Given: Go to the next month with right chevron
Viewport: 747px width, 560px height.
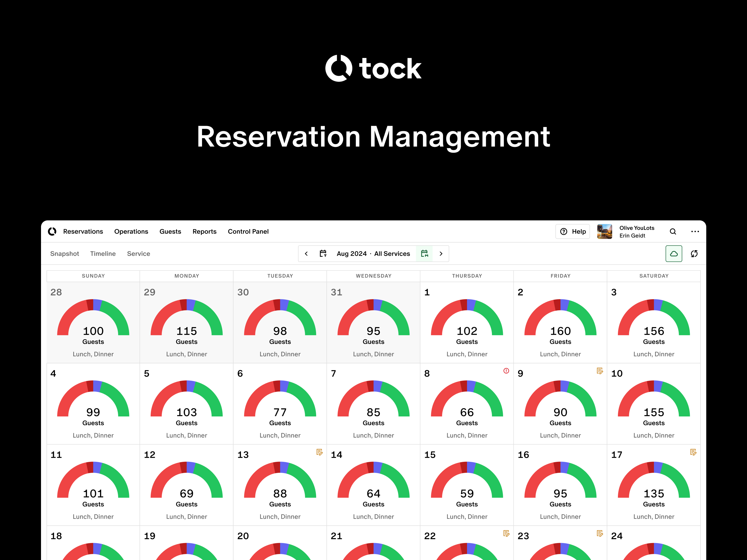Looking at the screenshot, I should 441,254.
